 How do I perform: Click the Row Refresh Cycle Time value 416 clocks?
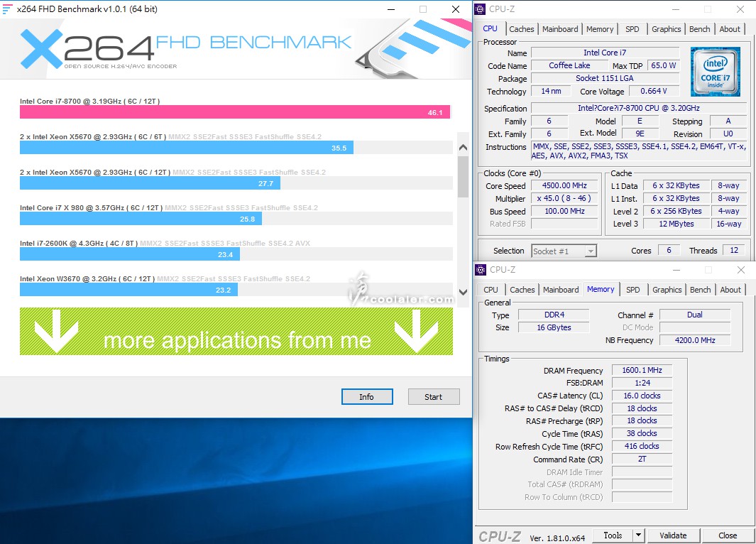[x=642, y=446]
